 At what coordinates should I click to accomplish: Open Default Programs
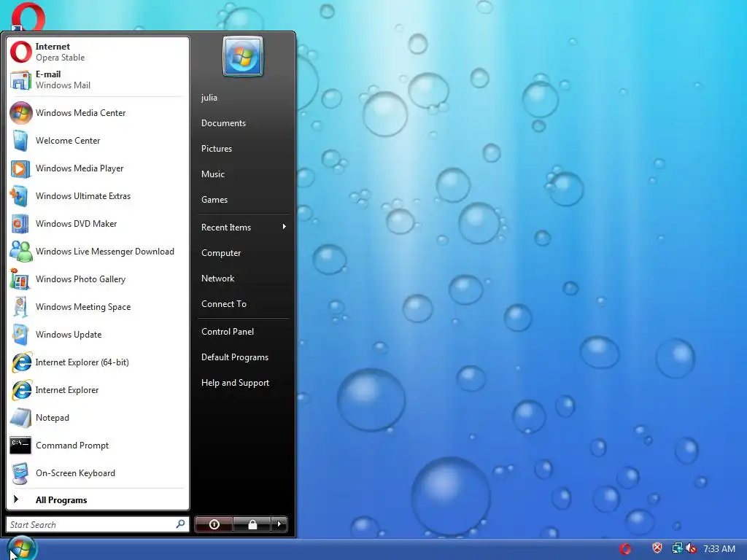click(x=234, y=357)
